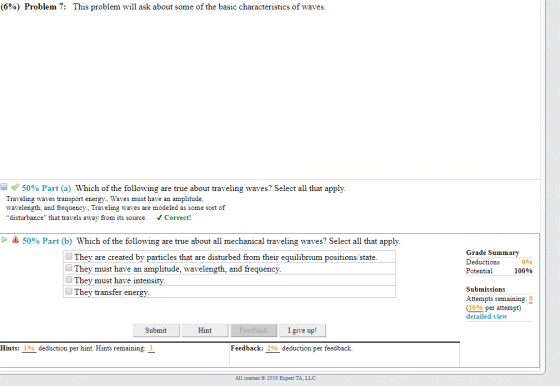Click the Potential 100% value
This screenshot has width=560, height=386.
523,271
